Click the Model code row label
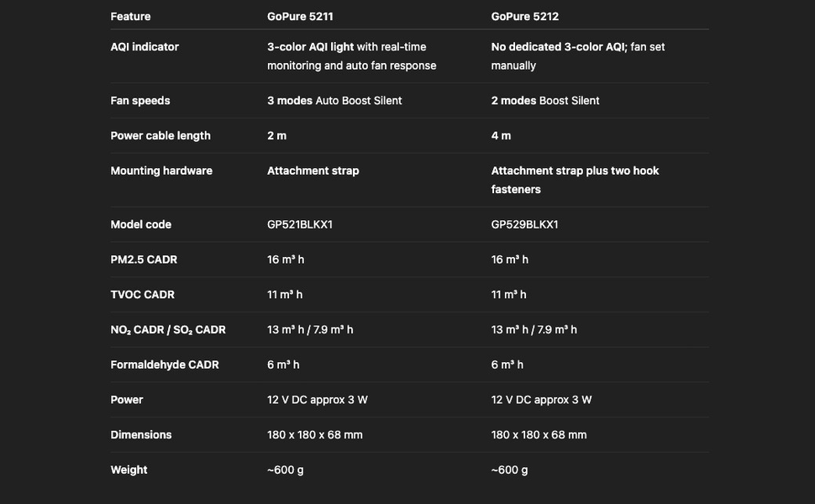 [x=140, y=224]
